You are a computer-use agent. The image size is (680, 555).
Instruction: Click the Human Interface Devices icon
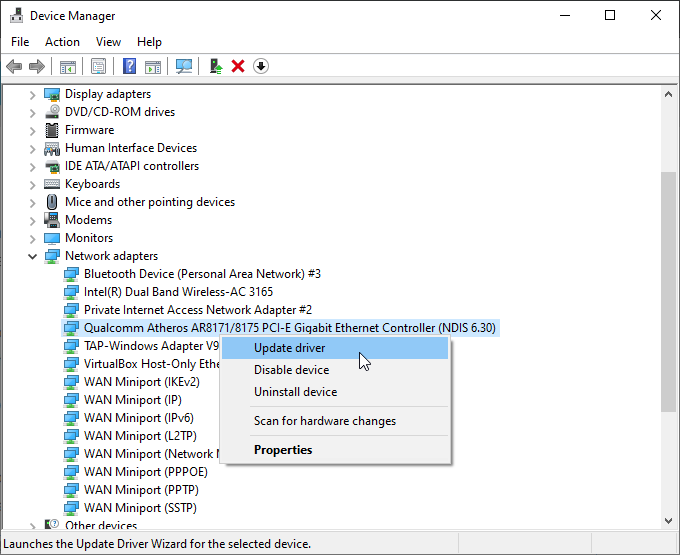pos(52,148)
